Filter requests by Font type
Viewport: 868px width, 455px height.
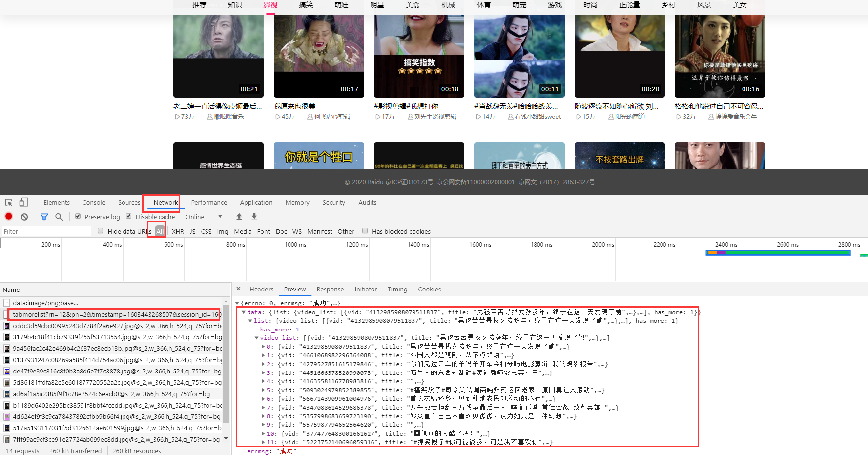[x=263, y=231]
